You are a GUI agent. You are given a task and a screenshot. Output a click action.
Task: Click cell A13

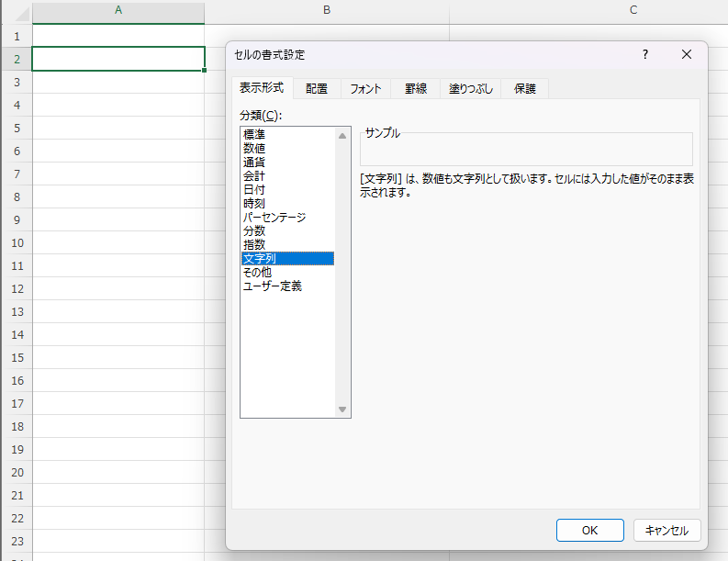tap(118, 311)
